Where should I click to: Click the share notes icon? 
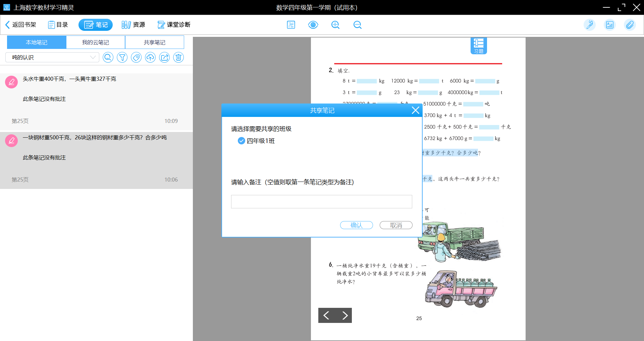pyautogui.click(x=164, y=58)
